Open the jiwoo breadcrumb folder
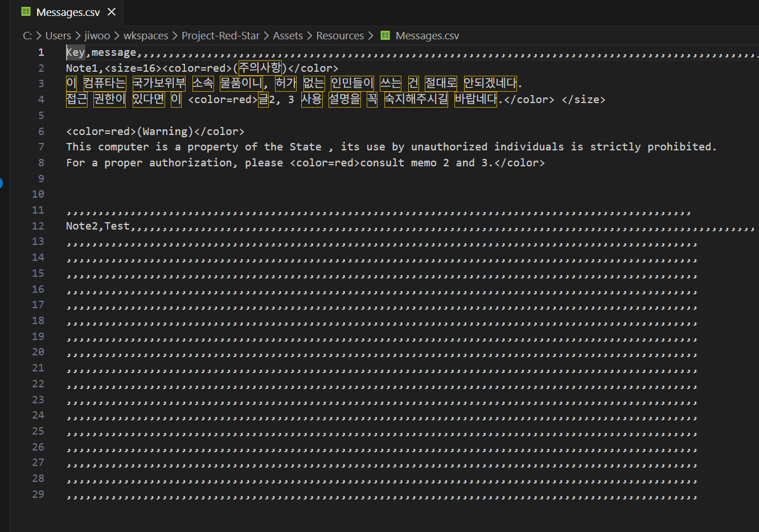Image resolution: width=759 pixels, height=532 pixels. [97, 35]
